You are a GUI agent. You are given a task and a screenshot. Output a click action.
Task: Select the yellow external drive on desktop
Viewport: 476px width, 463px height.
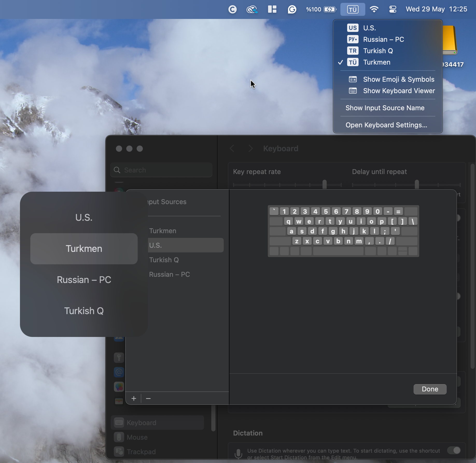[450, 40]
